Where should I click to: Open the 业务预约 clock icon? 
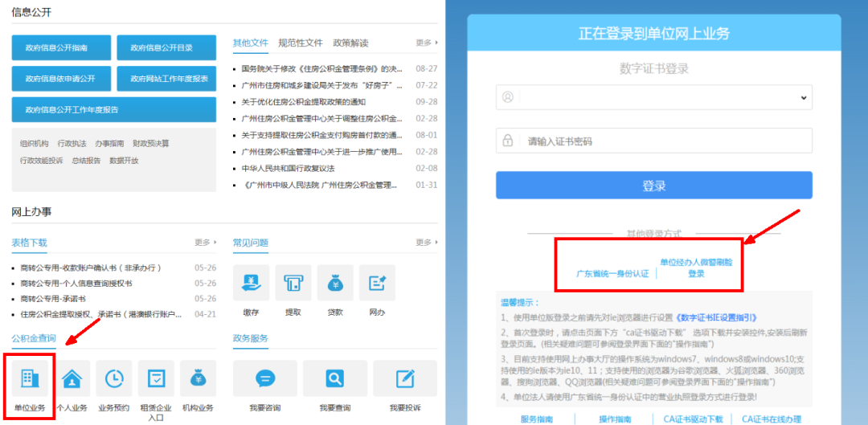114,378
